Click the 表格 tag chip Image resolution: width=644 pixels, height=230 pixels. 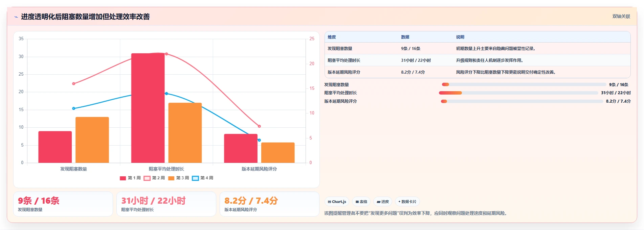click(x=361, y=202)
